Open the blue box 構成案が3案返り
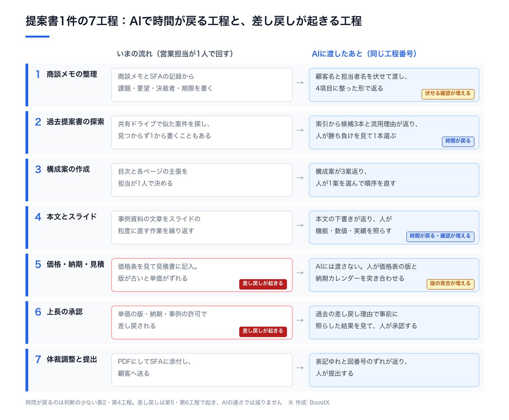The width and height of the screenshot is (509, 420). coord(394,180)
